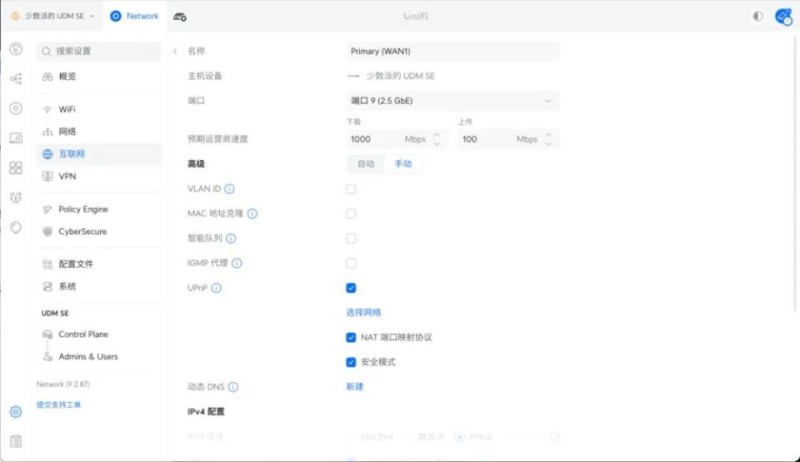Expand the 端口 9 (2.5 GbE) dropdown
800x462 pixels.
tap(452, 101)
